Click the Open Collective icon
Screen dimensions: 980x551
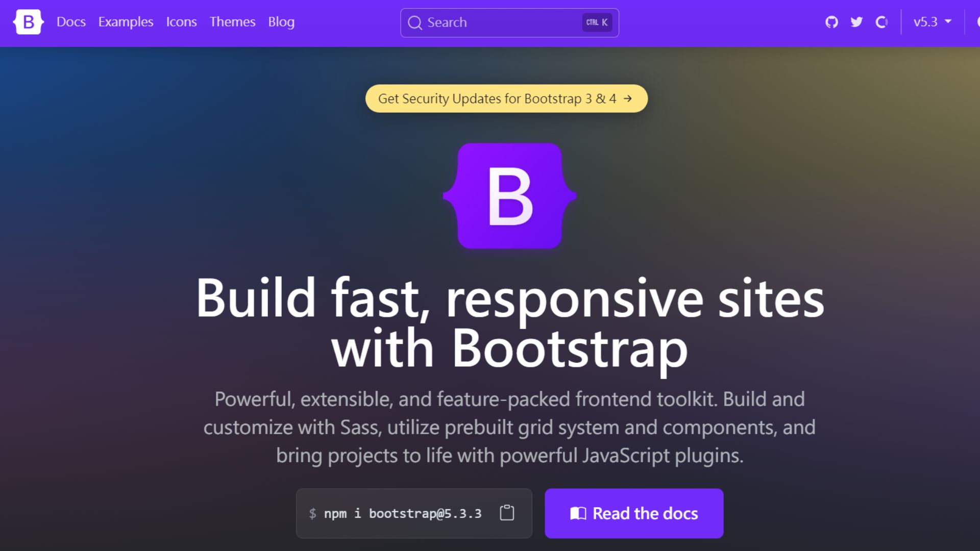click(882, 22)
